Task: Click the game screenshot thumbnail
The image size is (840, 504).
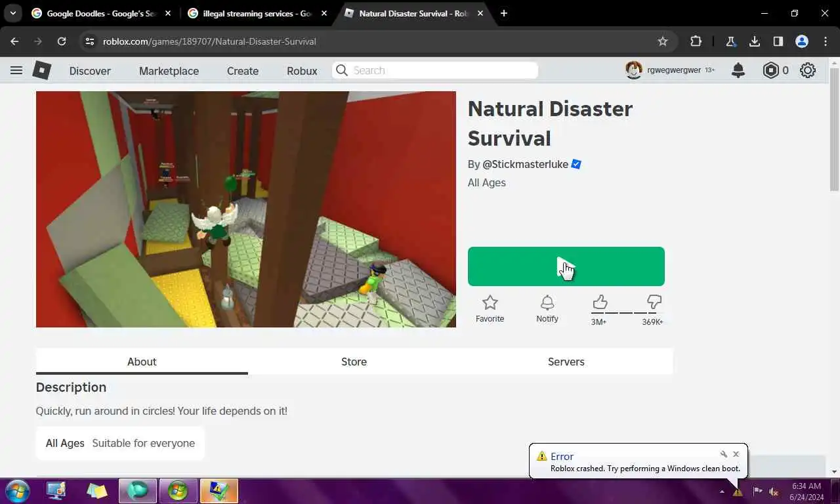Action: click(245, 209)
